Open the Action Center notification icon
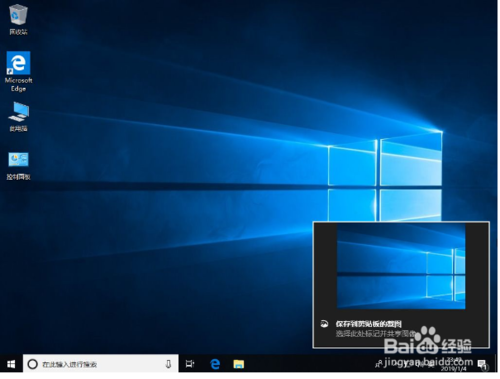This screenshot has width=500, height=379. pyautogui.click(x=482, y=365)
